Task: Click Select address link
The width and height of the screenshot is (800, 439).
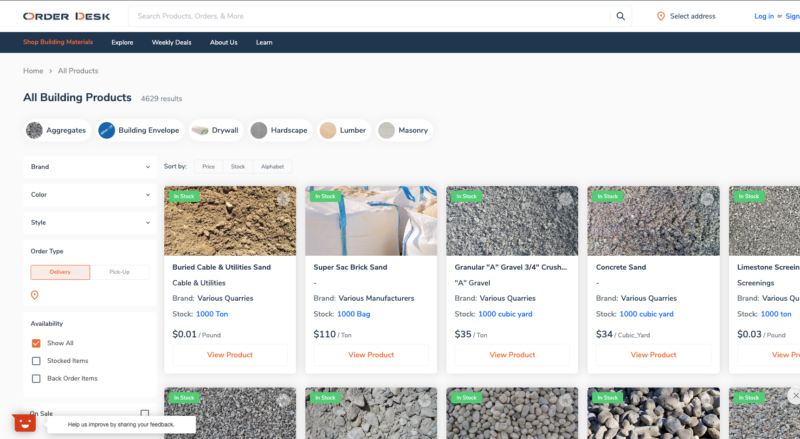Action: 692,16
